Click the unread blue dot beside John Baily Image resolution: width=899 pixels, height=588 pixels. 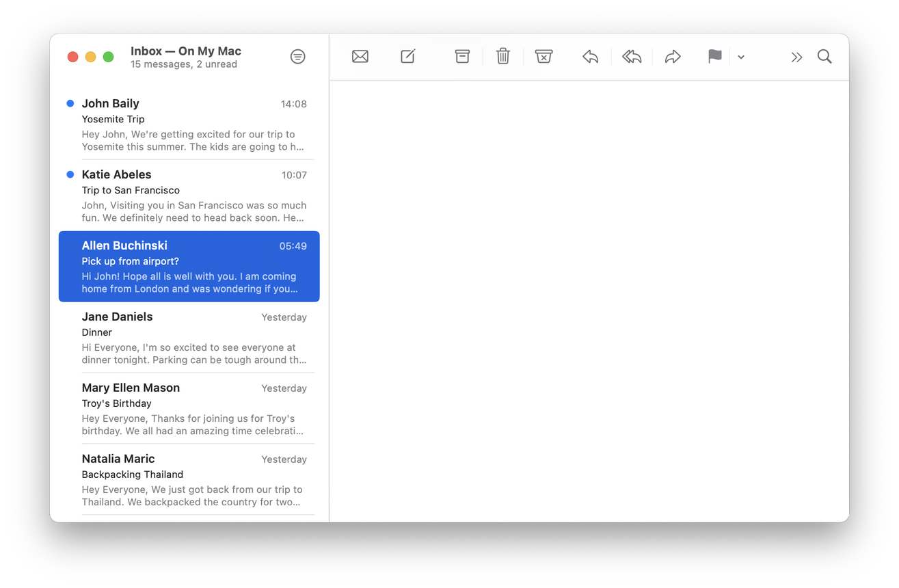point(70,104)
